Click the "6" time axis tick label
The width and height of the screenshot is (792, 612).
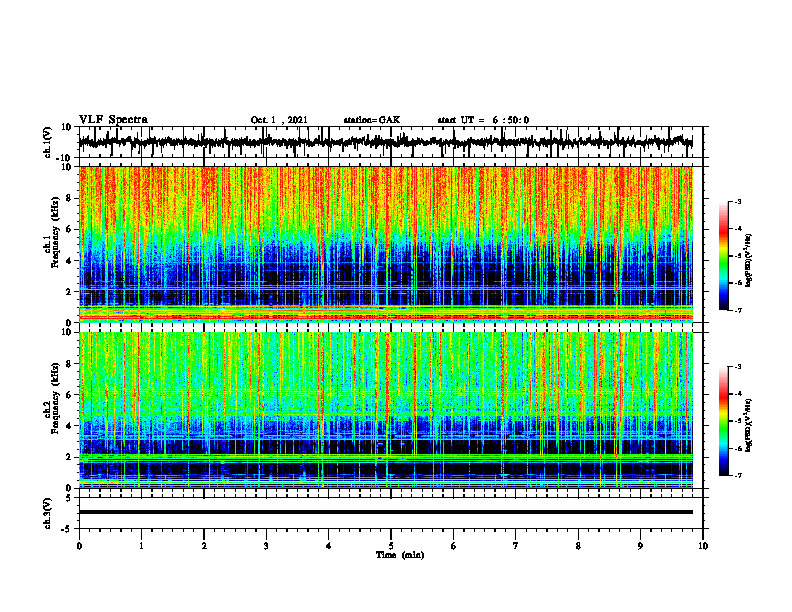(x=454, y=546)
